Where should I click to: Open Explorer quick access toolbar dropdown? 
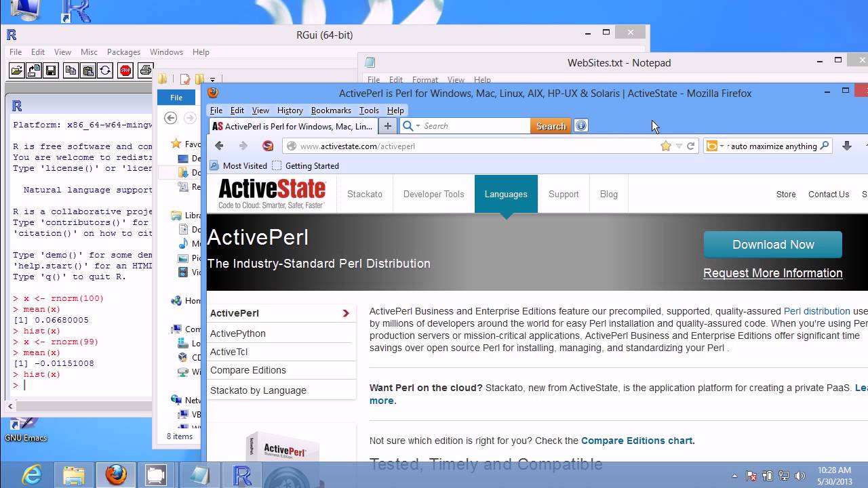pos(212,80)
